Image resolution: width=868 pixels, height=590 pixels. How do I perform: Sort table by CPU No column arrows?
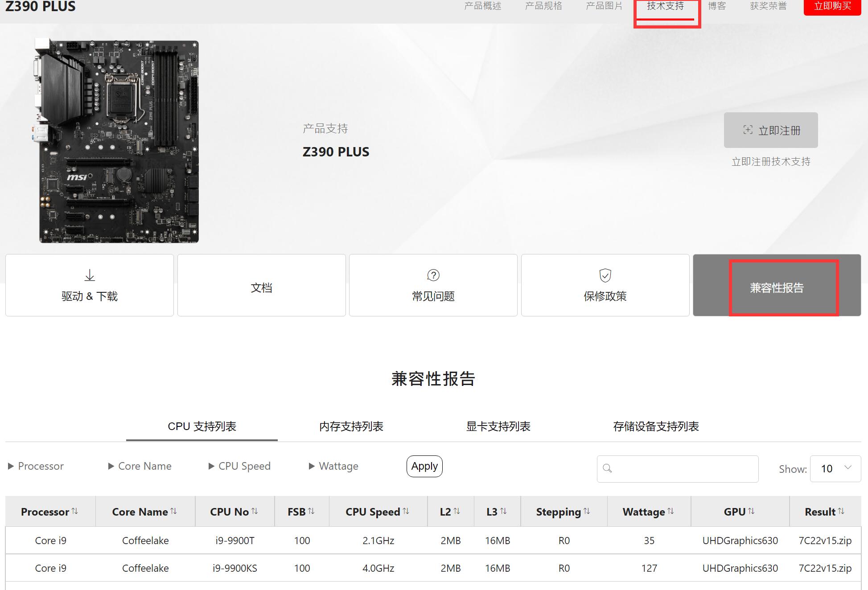(x=255, y=511)
